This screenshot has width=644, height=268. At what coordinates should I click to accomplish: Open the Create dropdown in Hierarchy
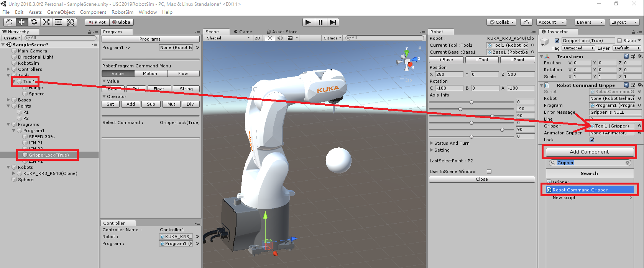(11, 38)
